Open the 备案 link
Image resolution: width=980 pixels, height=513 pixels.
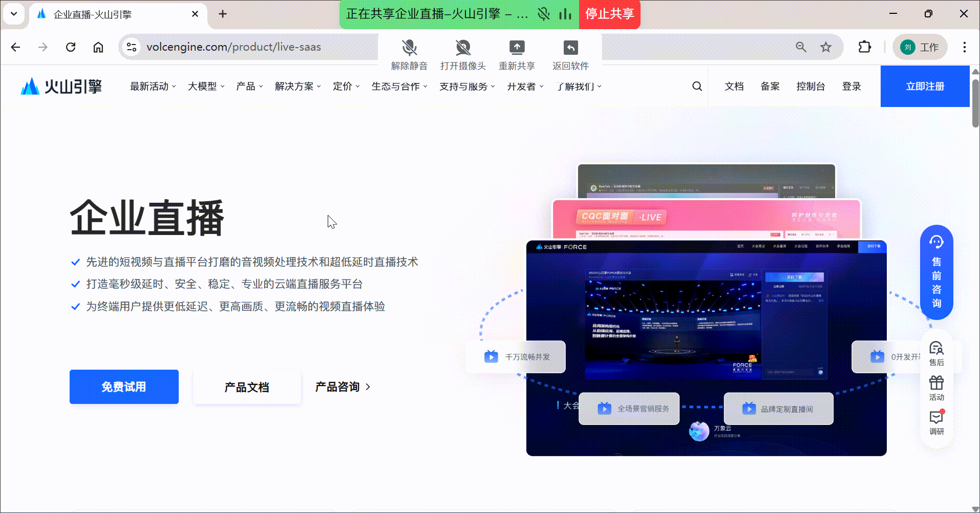(770, 87)
